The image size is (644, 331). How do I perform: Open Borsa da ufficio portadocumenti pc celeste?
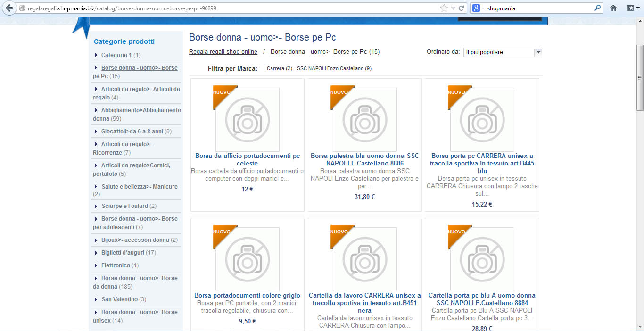tap(248, 159)
